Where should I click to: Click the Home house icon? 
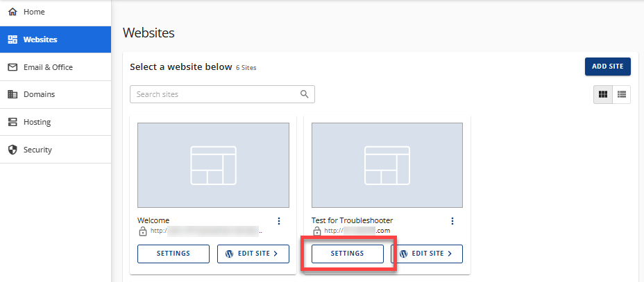tap(12, 12)
